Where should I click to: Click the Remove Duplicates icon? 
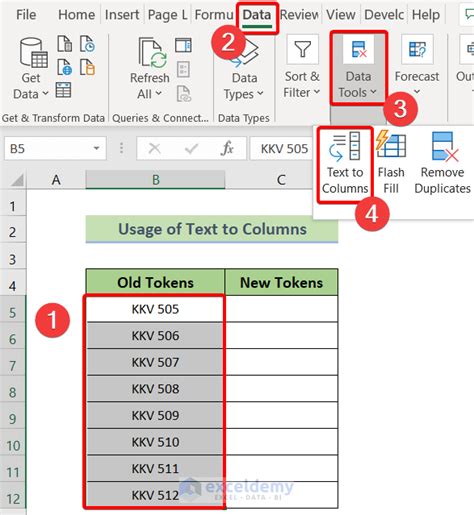[445, 146]
